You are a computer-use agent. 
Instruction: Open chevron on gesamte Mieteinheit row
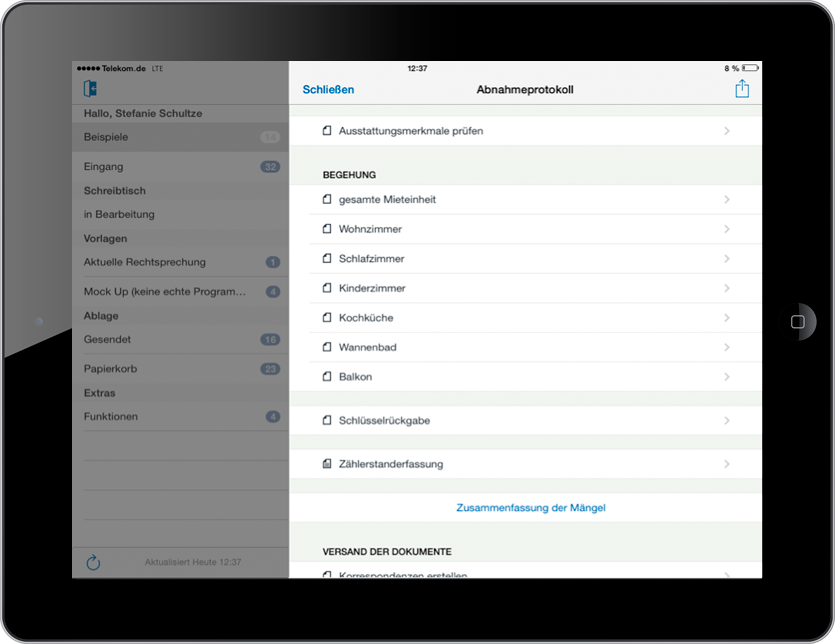point(727,199)
